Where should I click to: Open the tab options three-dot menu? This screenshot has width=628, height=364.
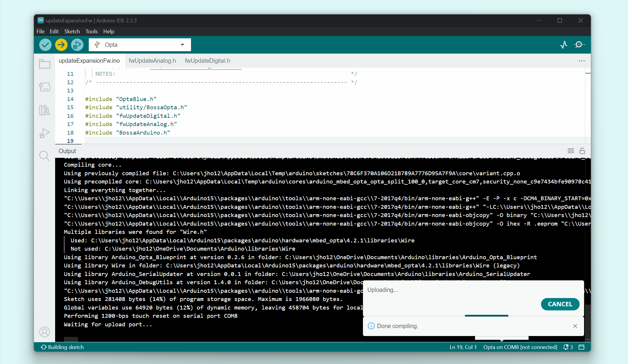pyautogui.click(x=581, y=61)
